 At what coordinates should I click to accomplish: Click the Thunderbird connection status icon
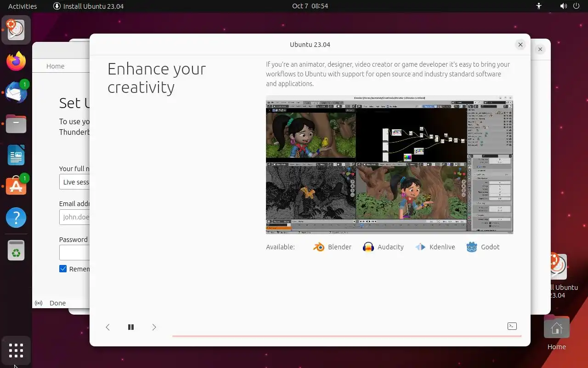(x=39, y=303)
